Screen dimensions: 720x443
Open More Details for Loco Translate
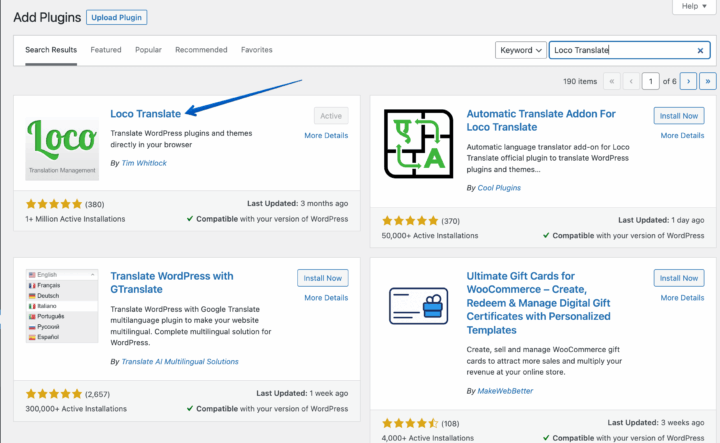(x=326, y=135)
